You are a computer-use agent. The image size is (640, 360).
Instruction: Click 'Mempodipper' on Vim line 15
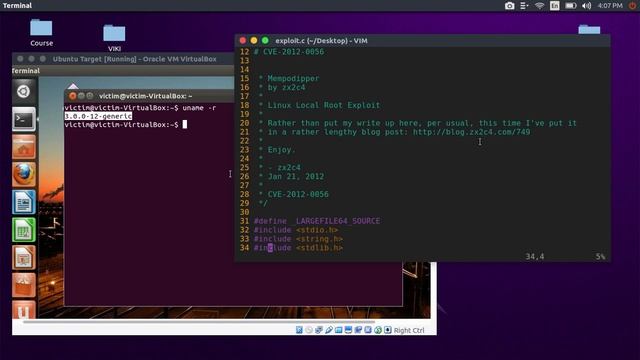293,78
